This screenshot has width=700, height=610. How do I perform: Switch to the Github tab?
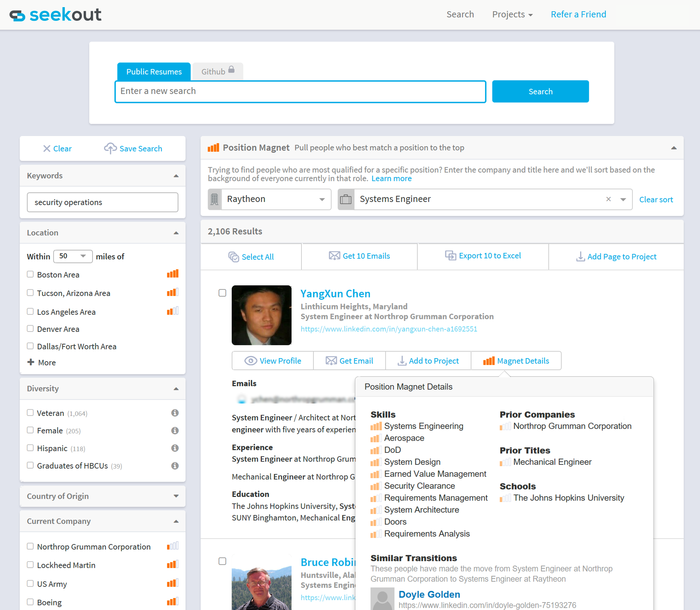218,72
